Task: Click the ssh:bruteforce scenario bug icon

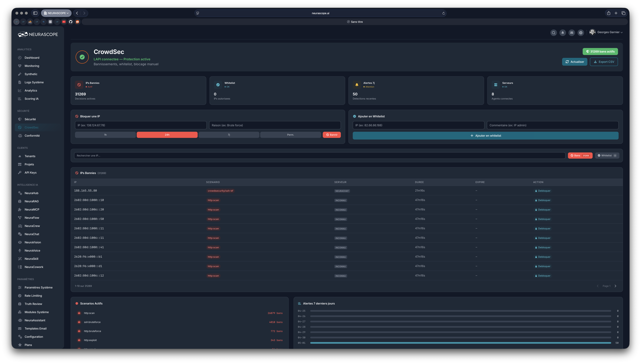Action: click(x=79, y=322)
